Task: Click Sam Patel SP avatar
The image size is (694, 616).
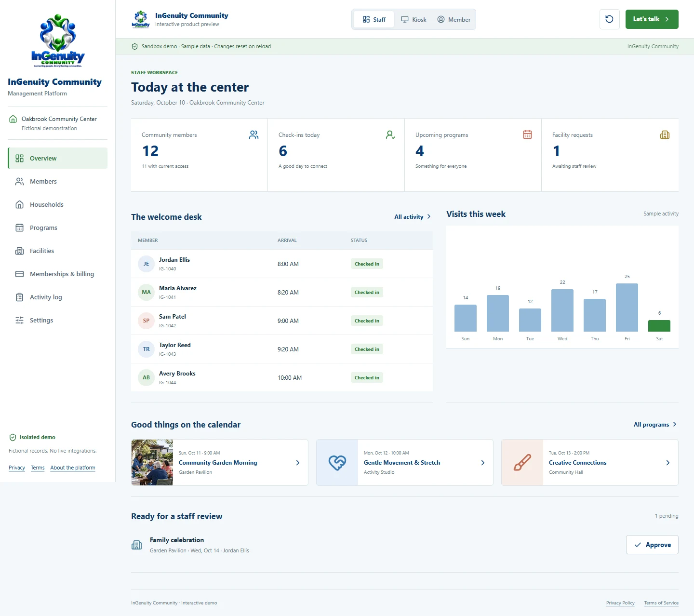Action: point(146,321)
